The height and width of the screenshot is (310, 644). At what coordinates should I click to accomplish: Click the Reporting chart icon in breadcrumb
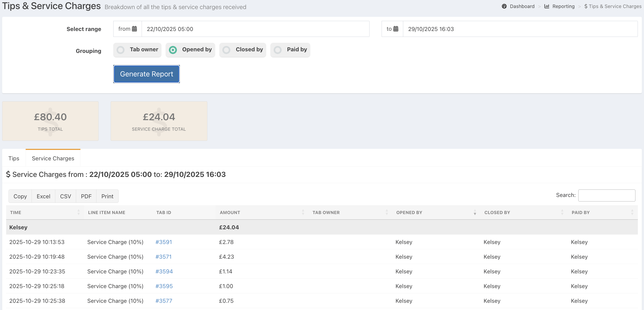[547, 6]
